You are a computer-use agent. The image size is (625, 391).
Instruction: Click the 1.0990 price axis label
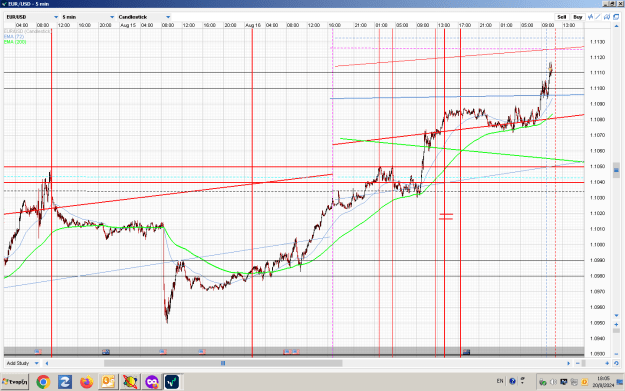597,260
